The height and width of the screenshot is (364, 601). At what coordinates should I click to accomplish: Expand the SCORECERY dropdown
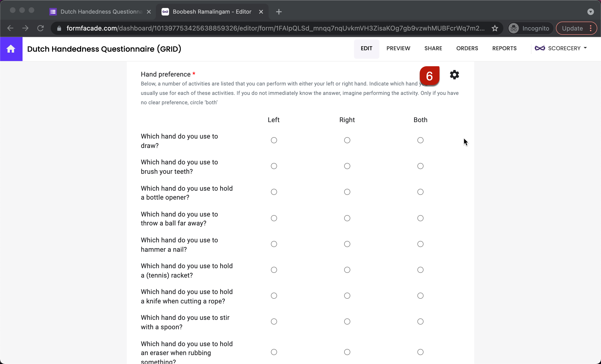tap(586, 48)
